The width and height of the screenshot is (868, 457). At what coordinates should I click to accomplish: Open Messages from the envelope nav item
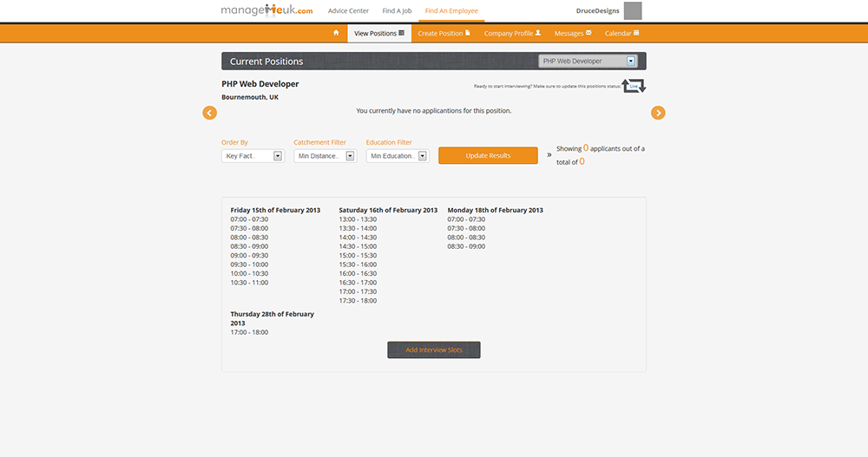click(572, 33)
